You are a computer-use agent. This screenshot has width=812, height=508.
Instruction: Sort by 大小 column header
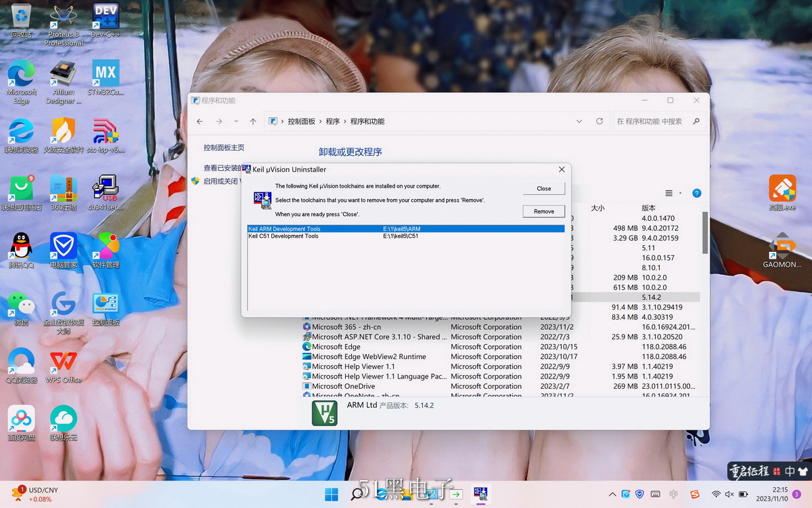tap(598, 208)
